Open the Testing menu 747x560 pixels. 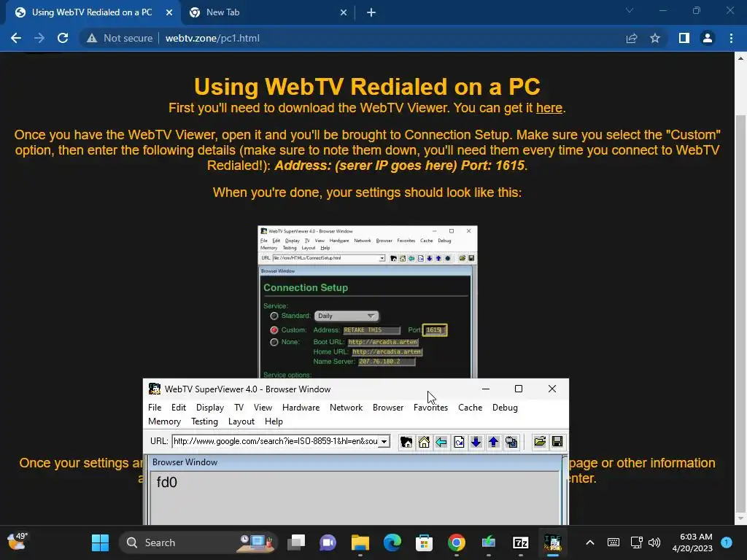pyautogui.click(x=204, y=421)
